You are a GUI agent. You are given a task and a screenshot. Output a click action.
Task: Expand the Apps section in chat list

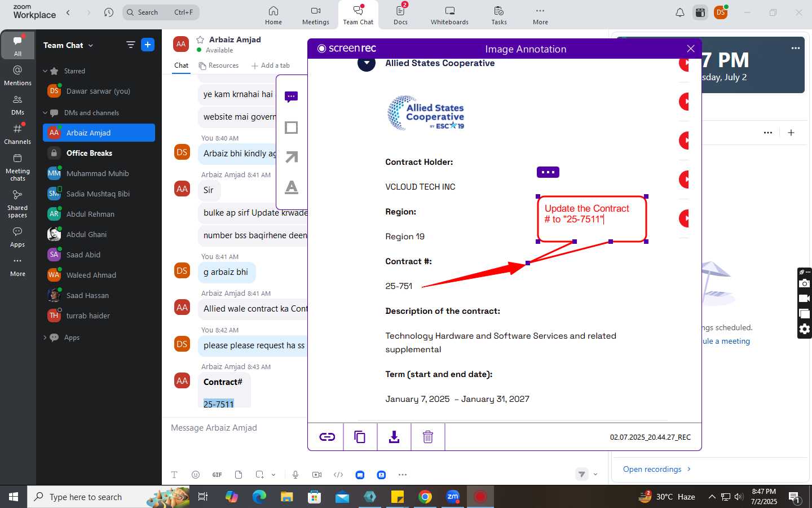tap(45, 338)
